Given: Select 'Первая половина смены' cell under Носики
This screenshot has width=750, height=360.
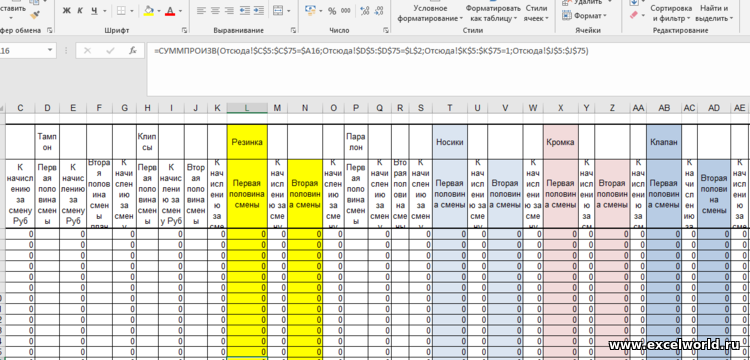Looking at the screenshot, I should 450,194.
